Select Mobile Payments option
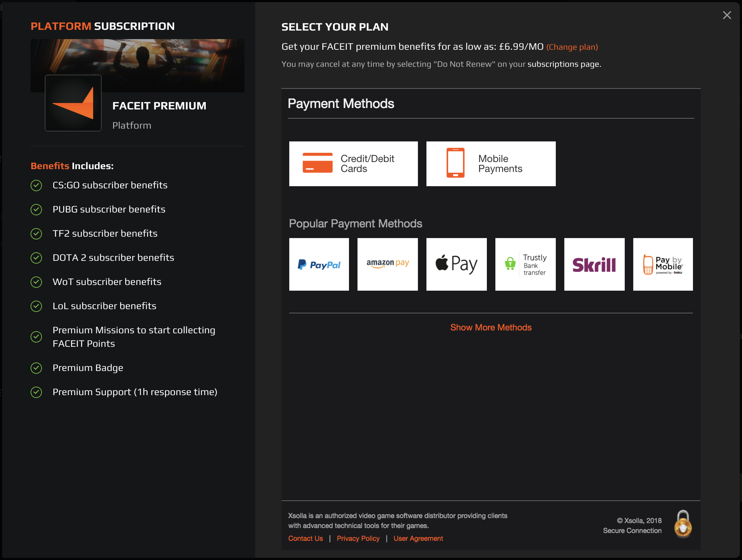Image resolution: width=742 pixels, height=560 pixels. [x=491, y=163]
